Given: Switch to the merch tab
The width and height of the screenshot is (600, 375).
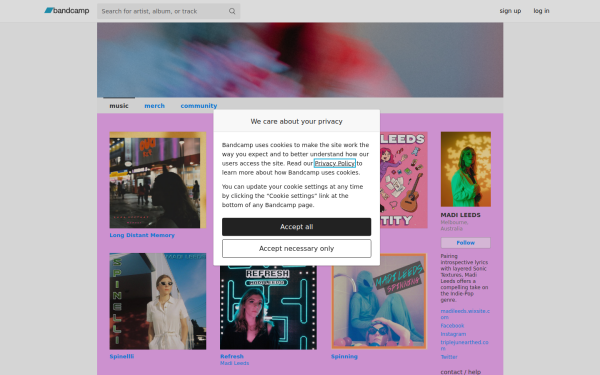Looking at the screenshot, I should 155,106.
